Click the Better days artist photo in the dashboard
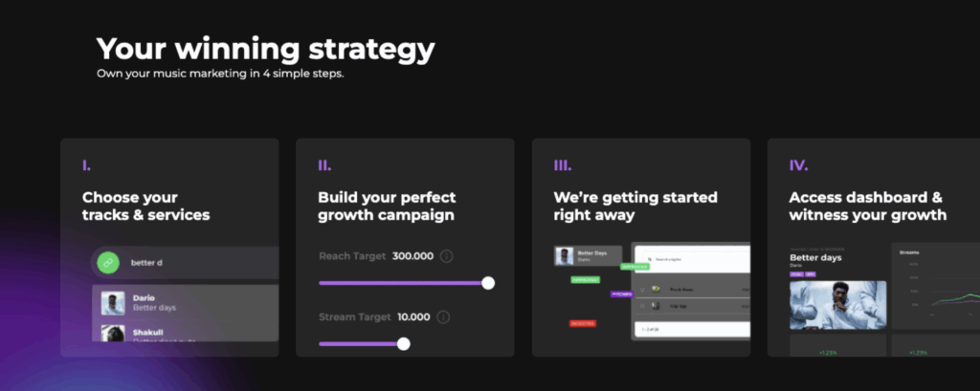Screen dimensions: 980x391 (837, 305)
